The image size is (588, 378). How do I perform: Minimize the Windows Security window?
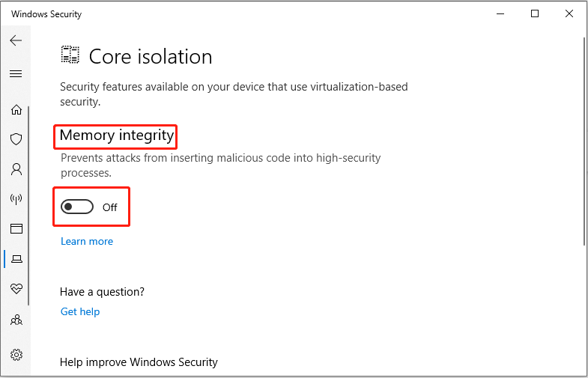click(x=500, y=13)
